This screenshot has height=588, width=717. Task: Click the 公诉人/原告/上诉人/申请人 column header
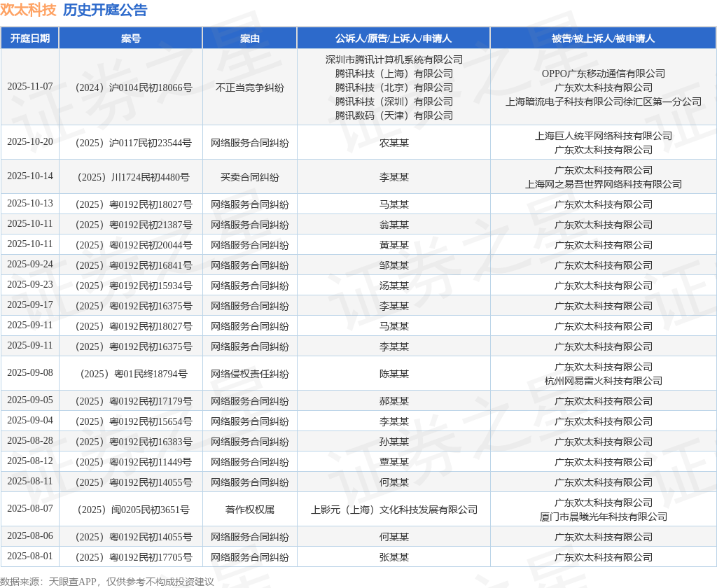394,38
